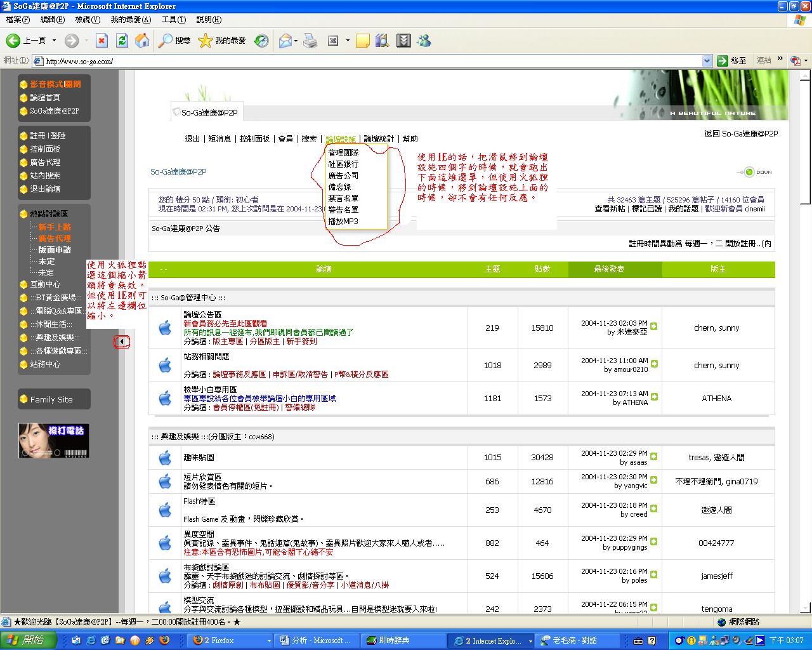Open the 論壇公告區 forum link

[x=202, y=314]
